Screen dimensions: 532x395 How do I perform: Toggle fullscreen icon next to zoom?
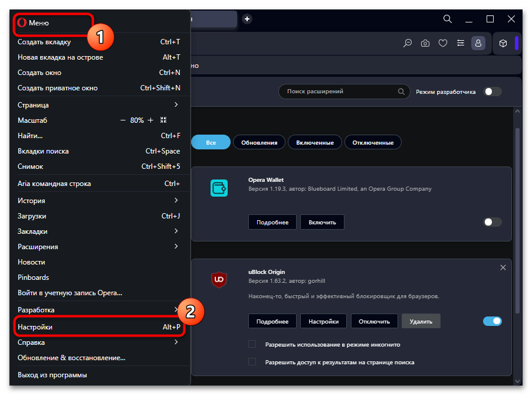[x=163, y=120]
